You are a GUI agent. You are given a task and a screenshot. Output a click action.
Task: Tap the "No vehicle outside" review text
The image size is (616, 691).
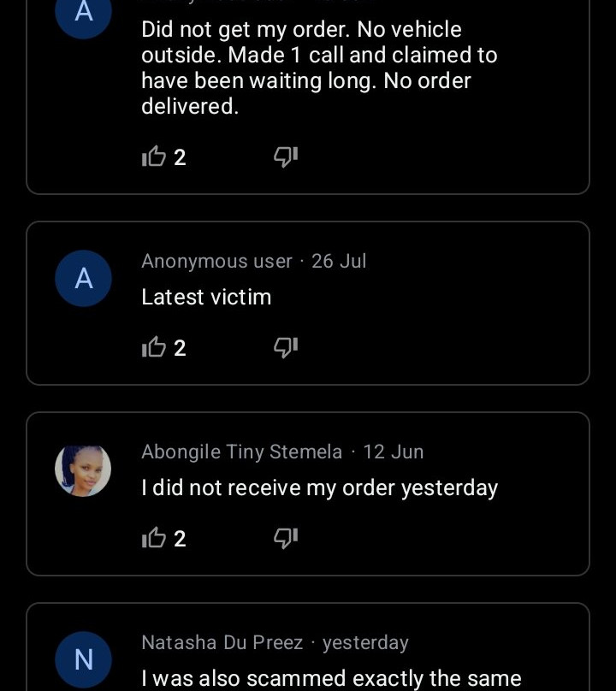[318, 68]
